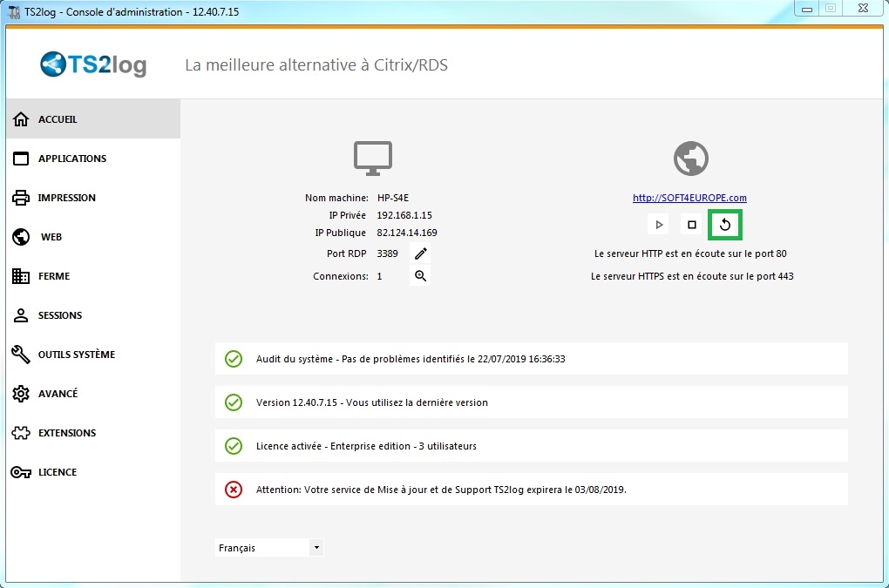
Task: Click the red cross icon beside Attention
Action: pyautogui.click(x=234, y=490)
